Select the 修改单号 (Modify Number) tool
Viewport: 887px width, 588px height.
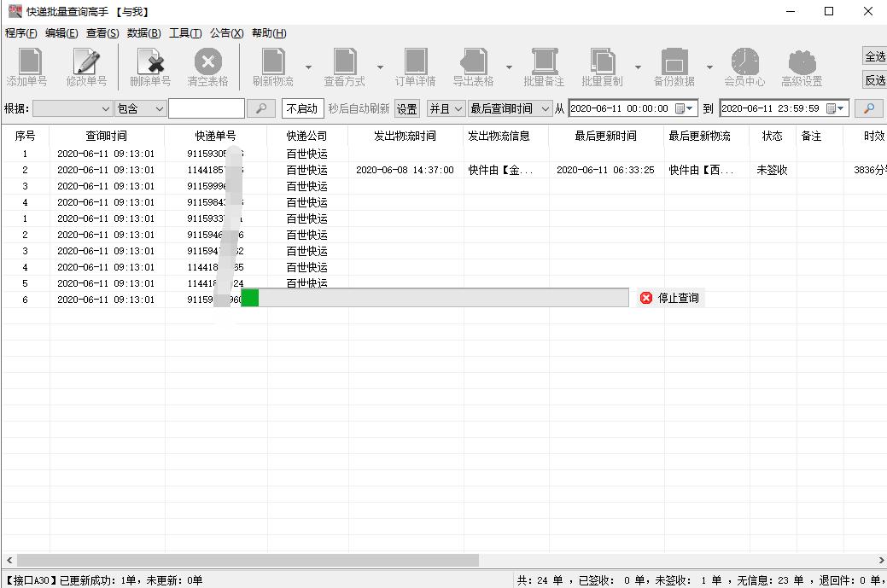pos(87,67)
